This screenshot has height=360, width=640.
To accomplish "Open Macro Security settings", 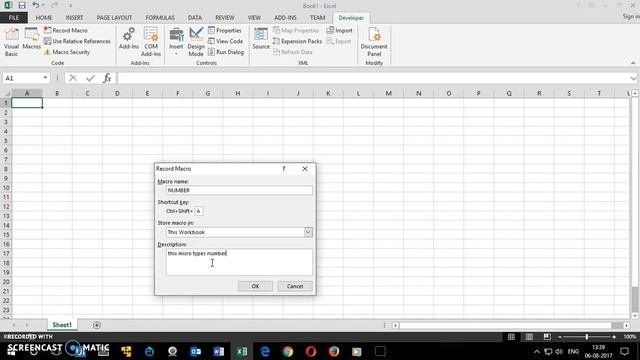I will (x=67, y=52).
